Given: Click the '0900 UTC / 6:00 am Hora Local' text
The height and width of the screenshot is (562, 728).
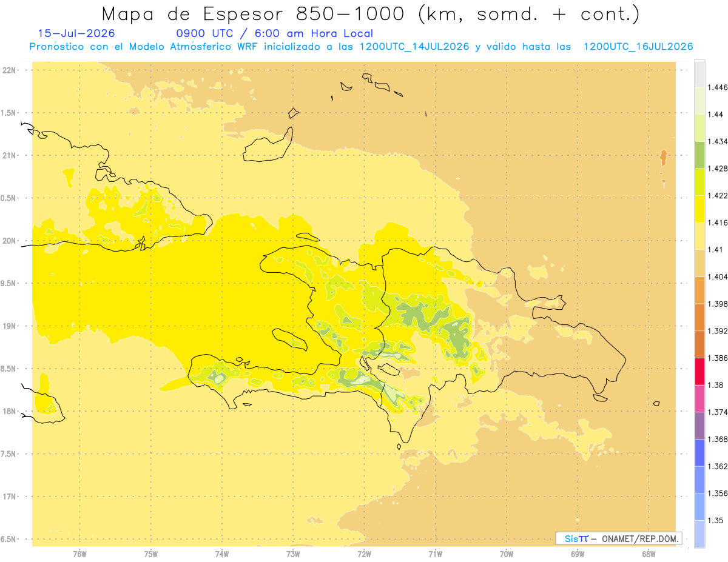Looking at the screenshot, I should [274, 34].
